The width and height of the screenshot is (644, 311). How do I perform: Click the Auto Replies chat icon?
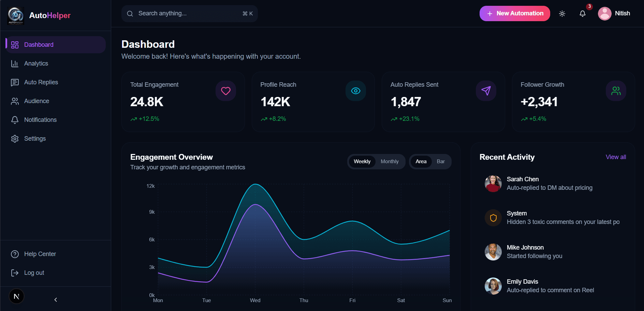tap(15, 82)
